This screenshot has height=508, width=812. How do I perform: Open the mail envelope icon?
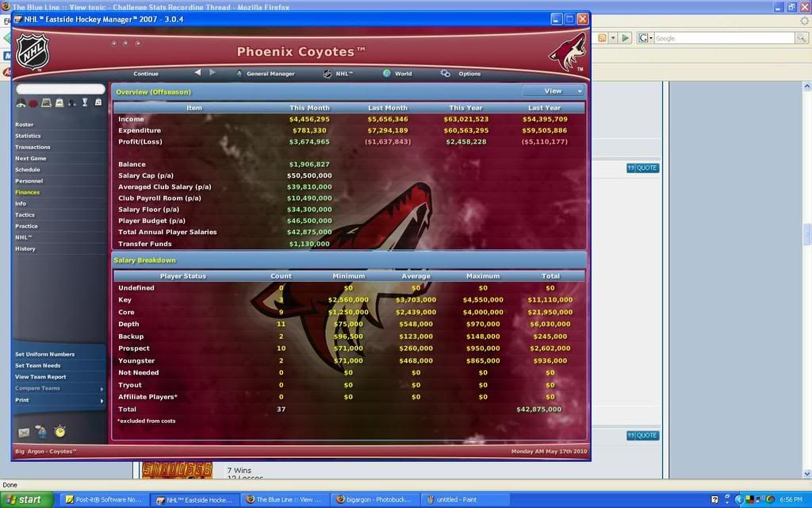(24, 433)
